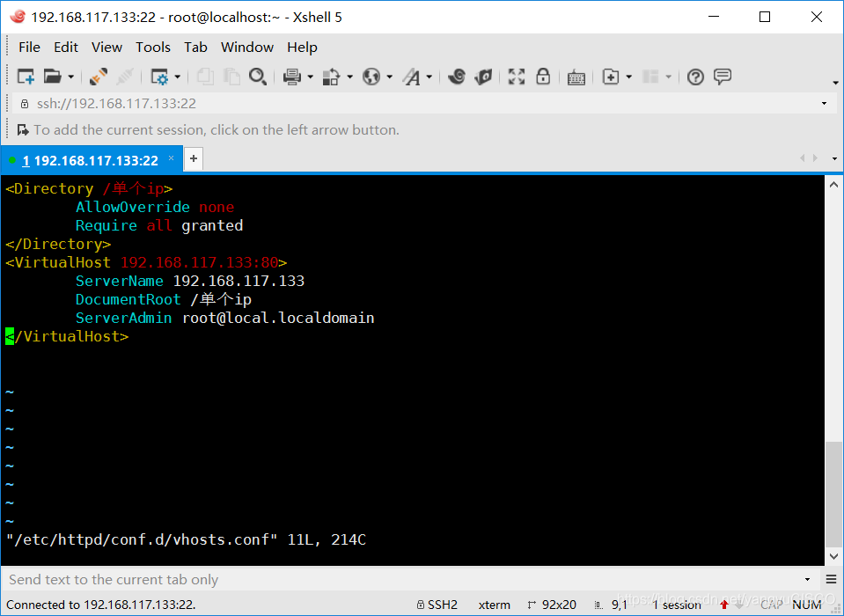Click the vhosts.conf file info line
This screenshot has width=844, height=616.
tap(187, 539)
